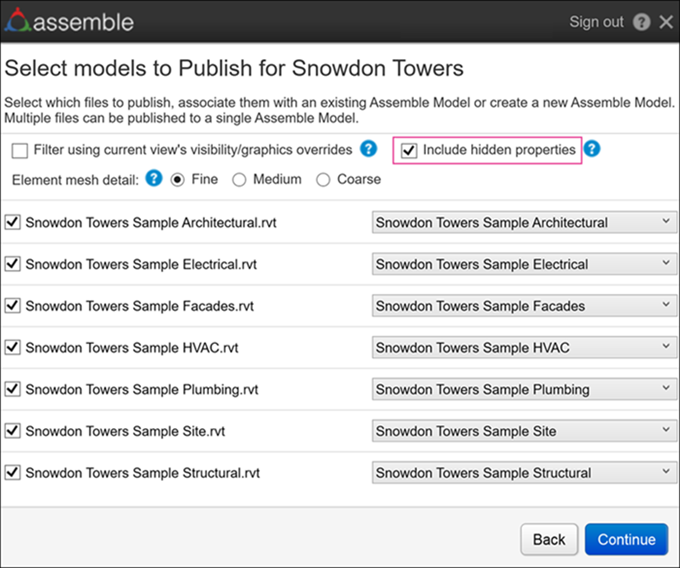Open Snowdon Towers Sample Electrical model dropdown
The width and height of the screenshot is (680, 568).
523,264
